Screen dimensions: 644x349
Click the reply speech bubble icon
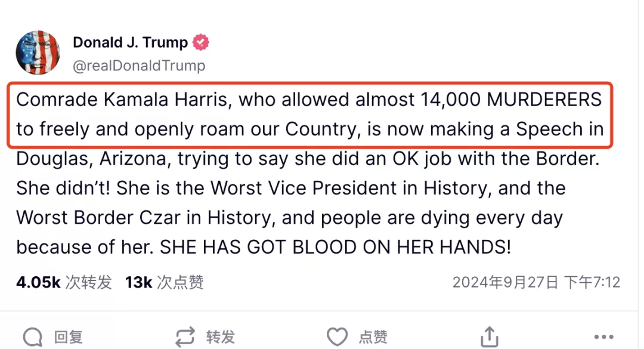point(33,337)
